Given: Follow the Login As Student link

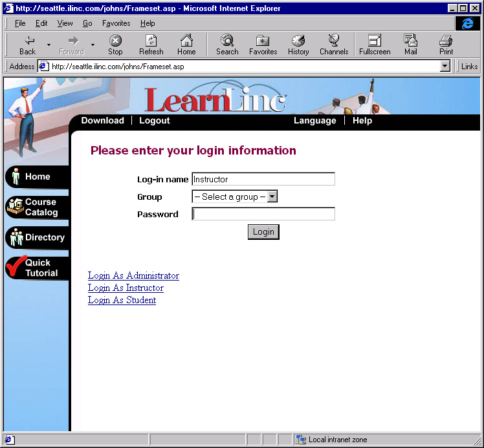Looking at the screenshot, I should pyautogui.click(x=122, y=300).
